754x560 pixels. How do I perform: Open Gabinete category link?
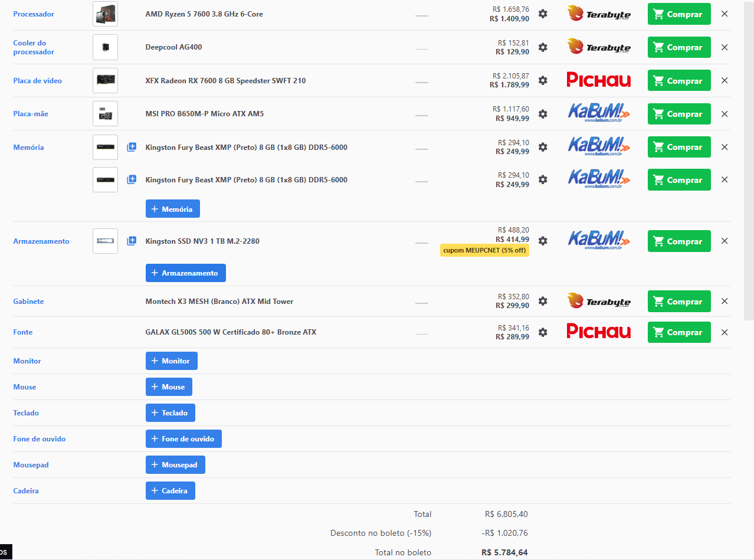pos(28,302)
